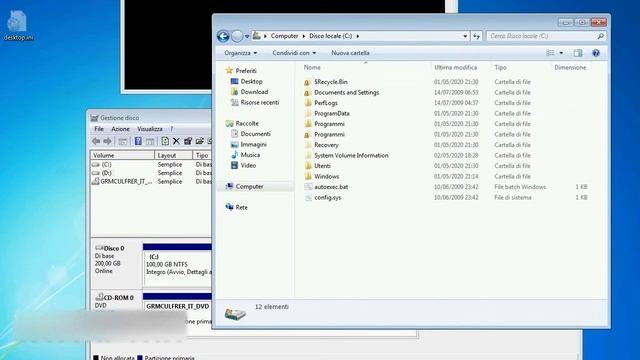The width and height of the screenshot is (640, 360).
Task: Click the magnifier search icon
Action: coord(600,36)
